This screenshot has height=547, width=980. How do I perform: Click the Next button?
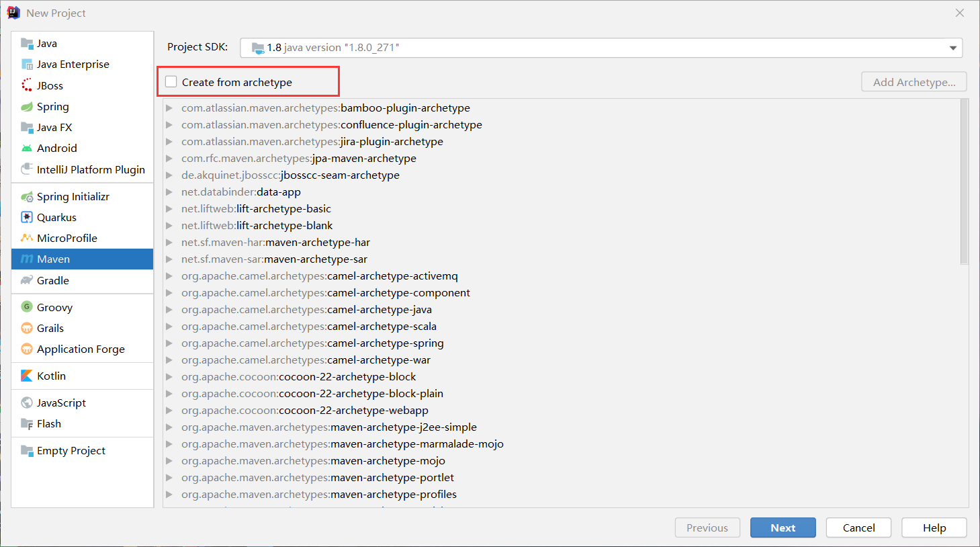tap(783, 528)
